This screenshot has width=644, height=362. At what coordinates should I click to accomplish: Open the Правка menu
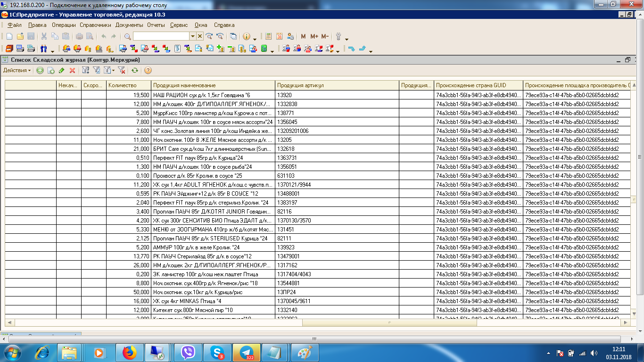point(37,25)
